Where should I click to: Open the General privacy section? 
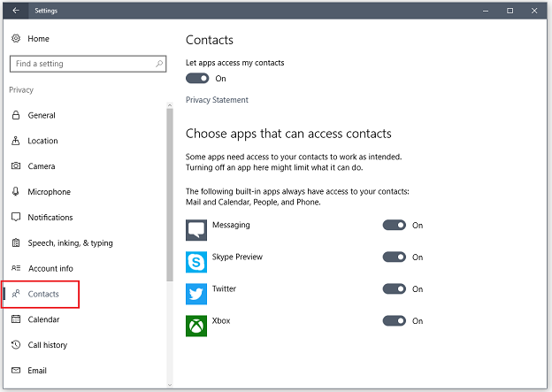[x=42, y=115]
